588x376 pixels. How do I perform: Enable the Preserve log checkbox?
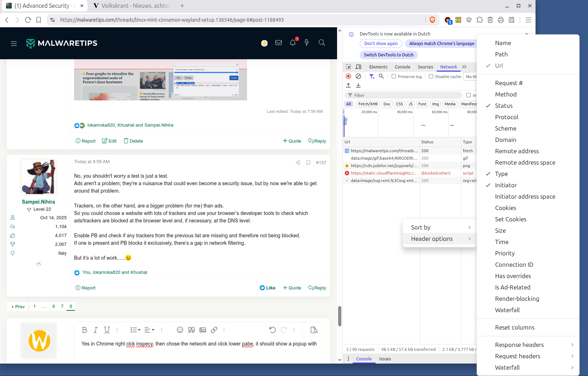(394, 76)
